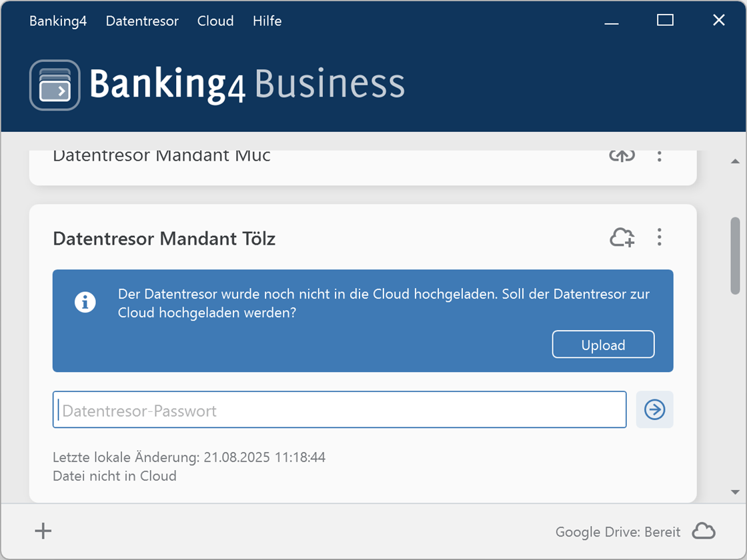Viewport: 747px width, 560px height.
Task: Open the three-dot menu for Mandant Tölz
Action: (x=659, y=237)
